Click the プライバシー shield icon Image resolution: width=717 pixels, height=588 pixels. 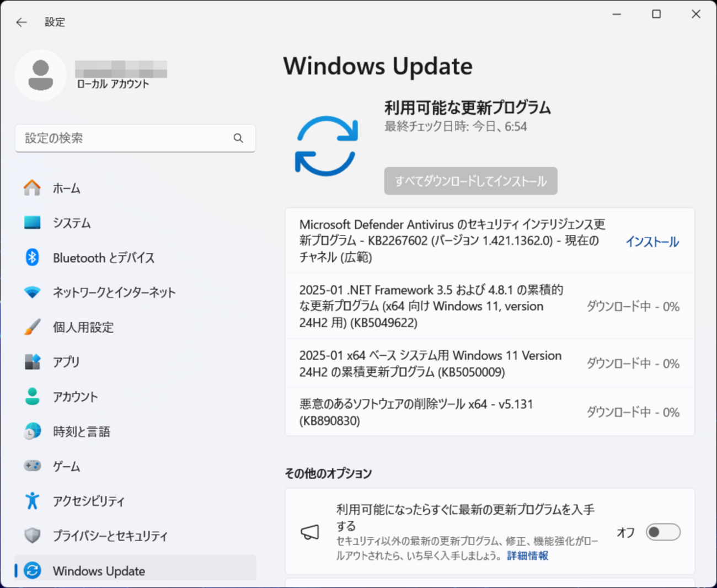pyautogui.click(x=32, y=536)
